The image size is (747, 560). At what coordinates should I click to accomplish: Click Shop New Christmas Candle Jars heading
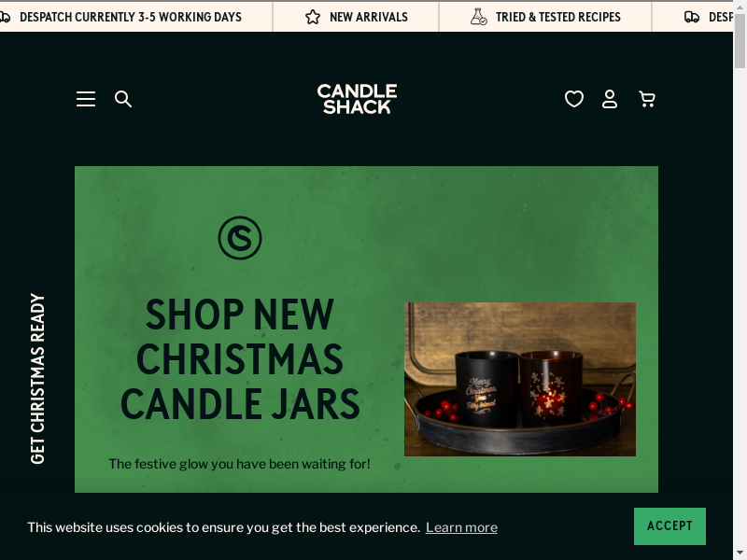[x=240, y=358]
